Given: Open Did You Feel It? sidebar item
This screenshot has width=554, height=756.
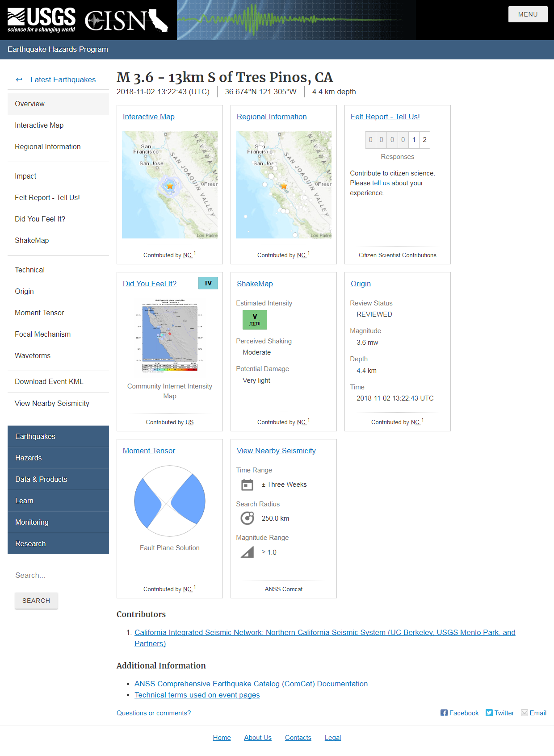Looking at the screenshot, I should (58, 219).
